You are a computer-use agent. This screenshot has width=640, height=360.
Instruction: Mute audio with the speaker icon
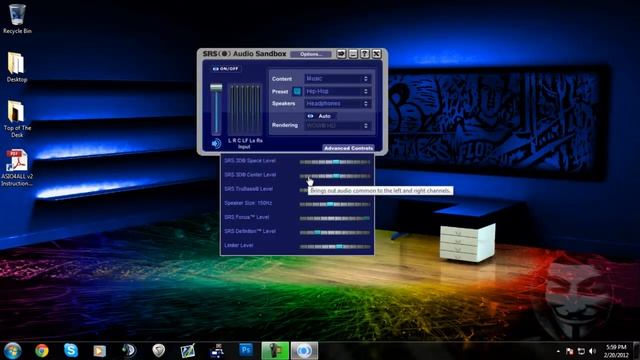click(x=216, y=143)
